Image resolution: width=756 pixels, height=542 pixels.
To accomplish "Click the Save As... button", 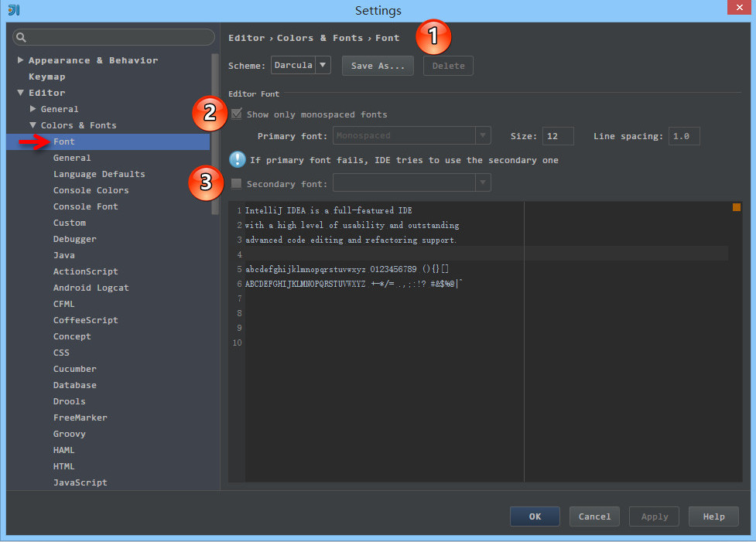I will coord(378,66).
